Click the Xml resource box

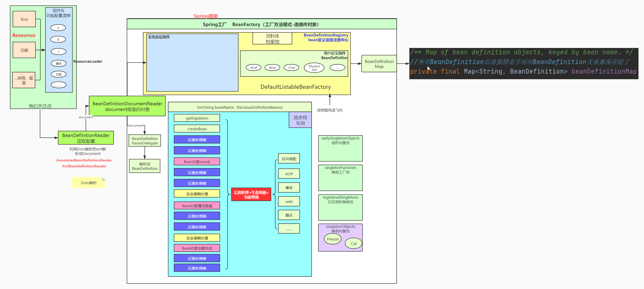pos(24,19)
